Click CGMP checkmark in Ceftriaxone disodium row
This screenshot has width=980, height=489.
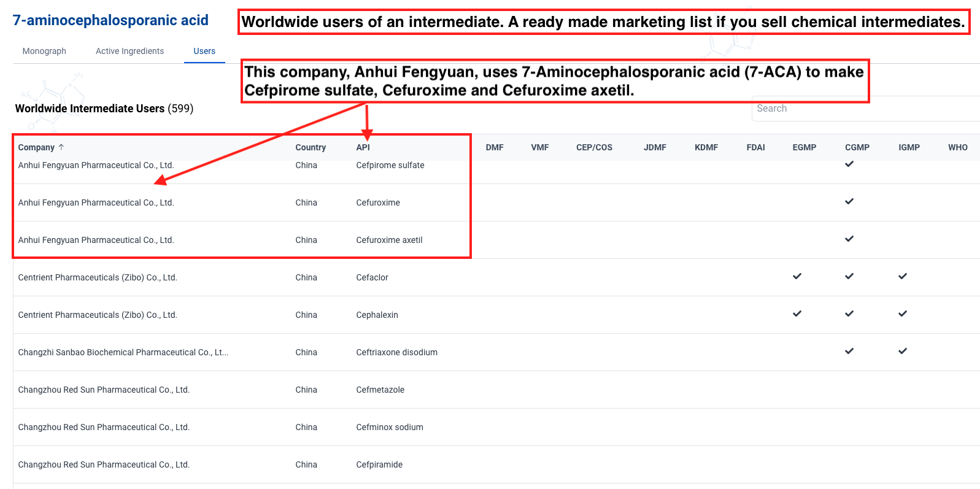point(849,351)
